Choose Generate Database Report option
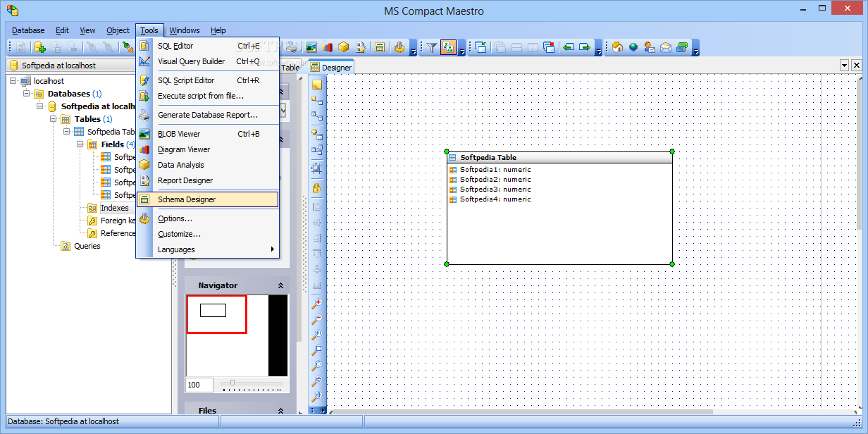Image resolution: width=868 pixels, height=434 pixels. (x=208, y=115)
